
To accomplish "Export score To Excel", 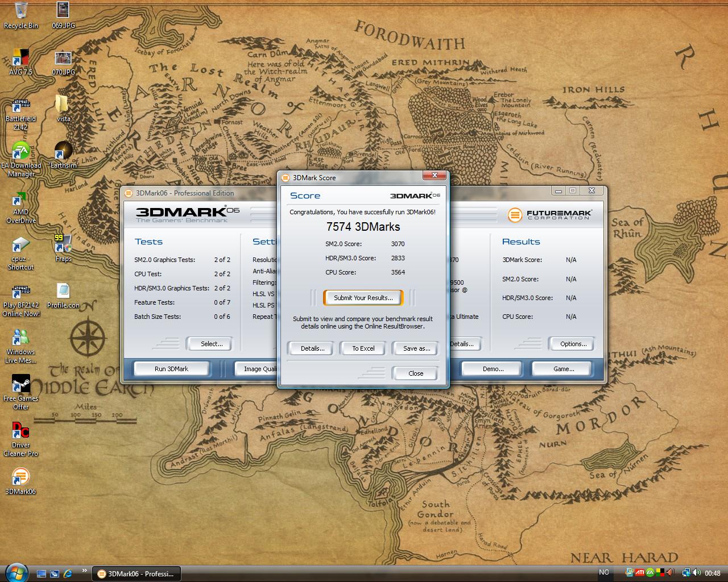I will [x=363, y=348].
